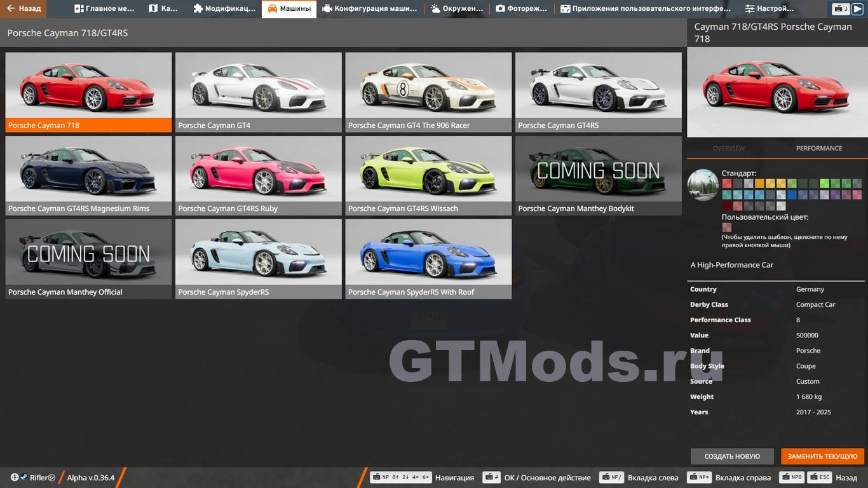Click the Вкладка справа hint
The height and width of the screenshot is (488, 868).
coord(743,478)
